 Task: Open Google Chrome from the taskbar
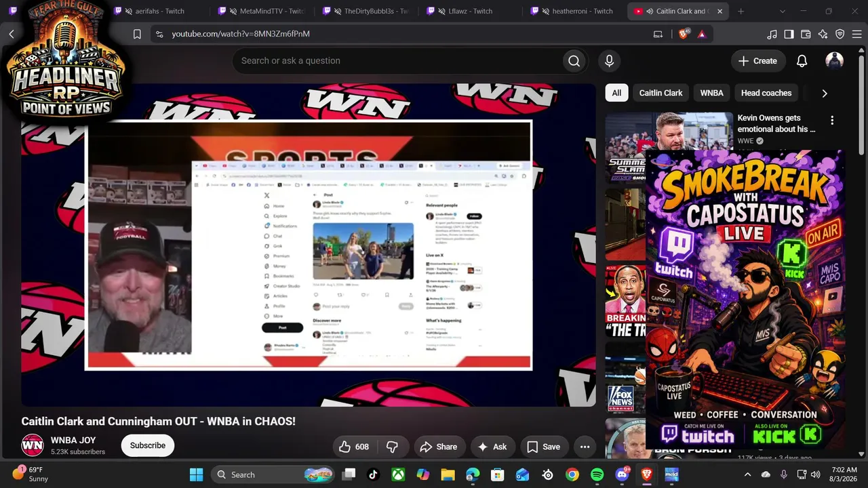[572, 474]
